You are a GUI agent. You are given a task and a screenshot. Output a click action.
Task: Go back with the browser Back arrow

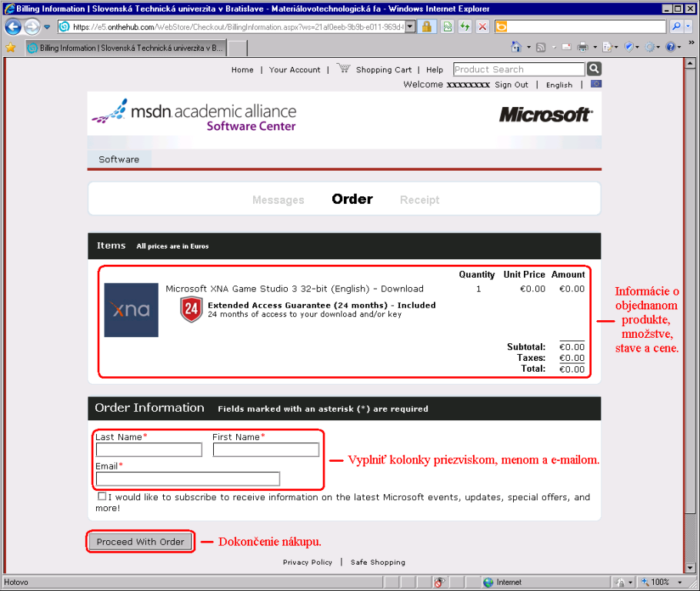tap(13, 27)
